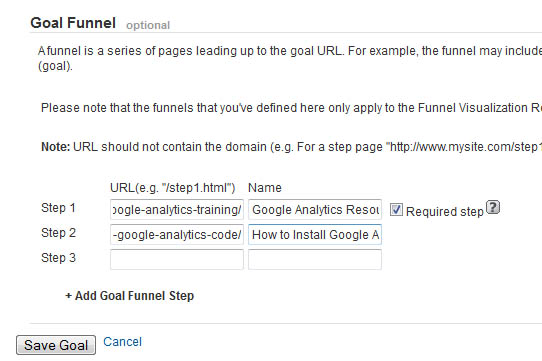Click the 'Required step' label text
Image resolution: width=542 pixels, height=361 pixels.
[445, 211]
